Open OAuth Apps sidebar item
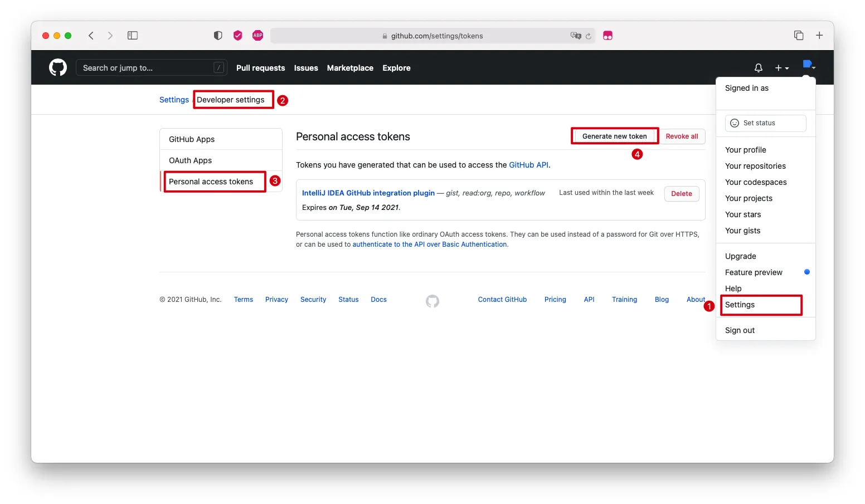This screenshot has height=504, width=865. [191, 160]
